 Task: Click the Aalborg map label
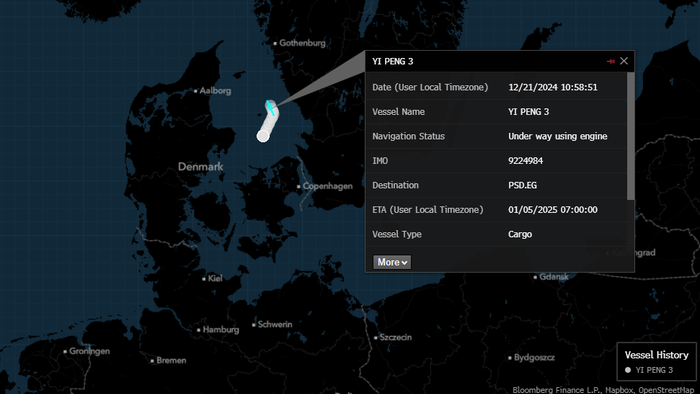[215, 91]
